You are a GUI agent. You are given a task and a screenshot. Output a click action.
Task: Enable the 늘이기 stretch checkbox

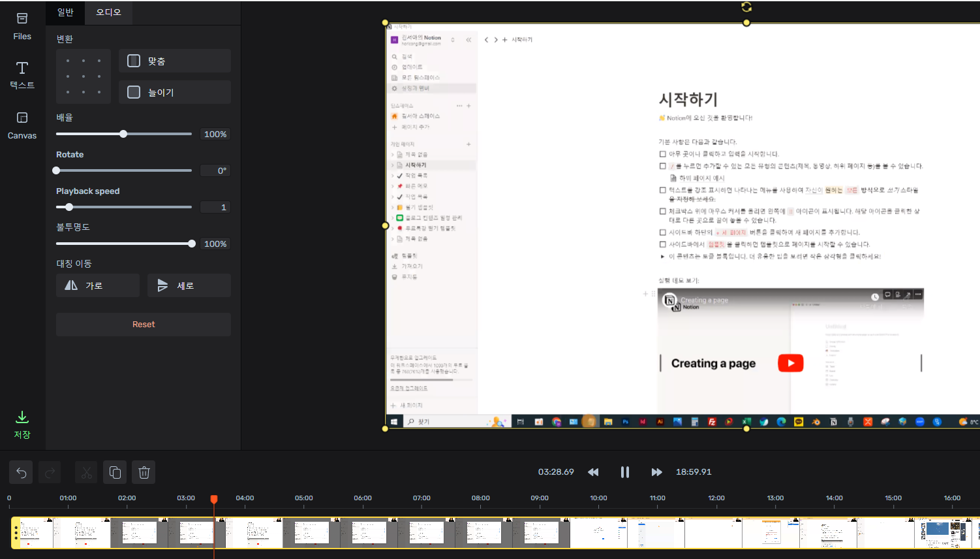(134, 92)
